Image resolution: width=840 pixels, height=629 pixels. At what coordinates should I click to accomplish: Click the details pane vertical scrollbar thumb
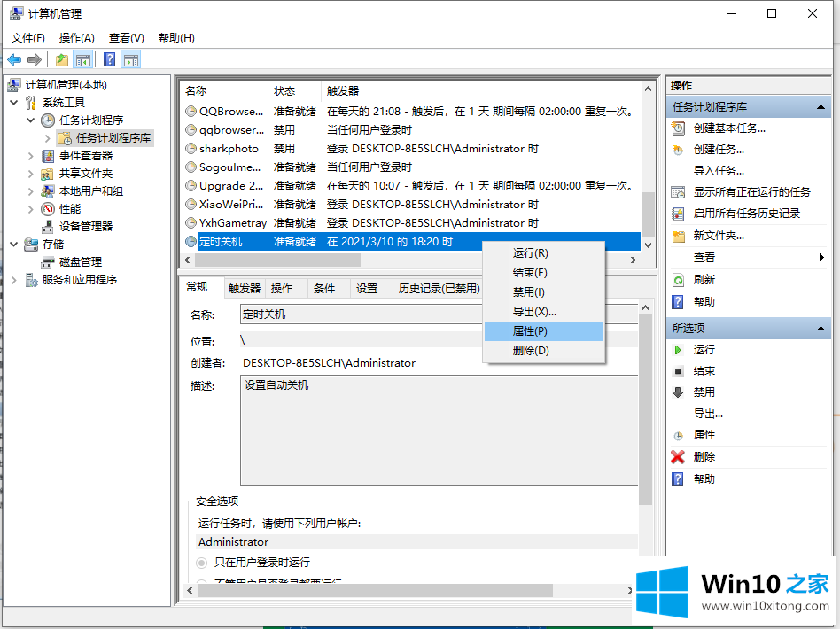point(646,410)
